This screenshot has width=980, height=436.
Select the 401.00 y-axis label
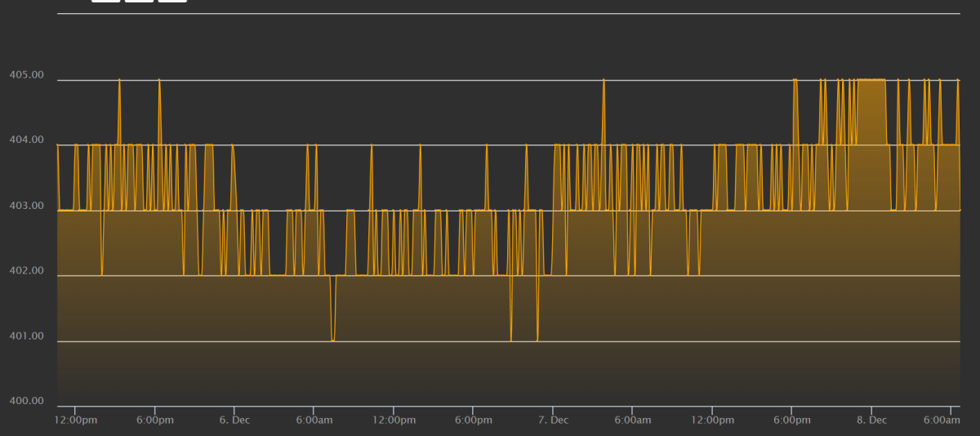pyautogui.click(x=25, y=336)
